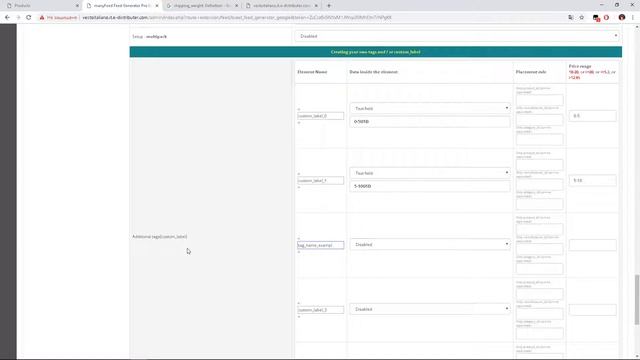The image size is (640, 360).
Task: Open the data type dropdown for custom_label_0
Action: pyautogui.click(x=430, y=108)
